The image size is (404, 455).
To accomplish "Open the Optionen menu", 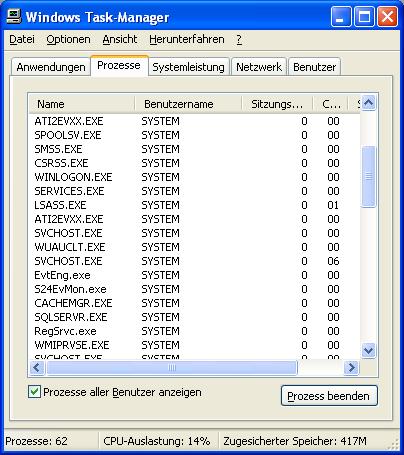I will coord(68,39).
